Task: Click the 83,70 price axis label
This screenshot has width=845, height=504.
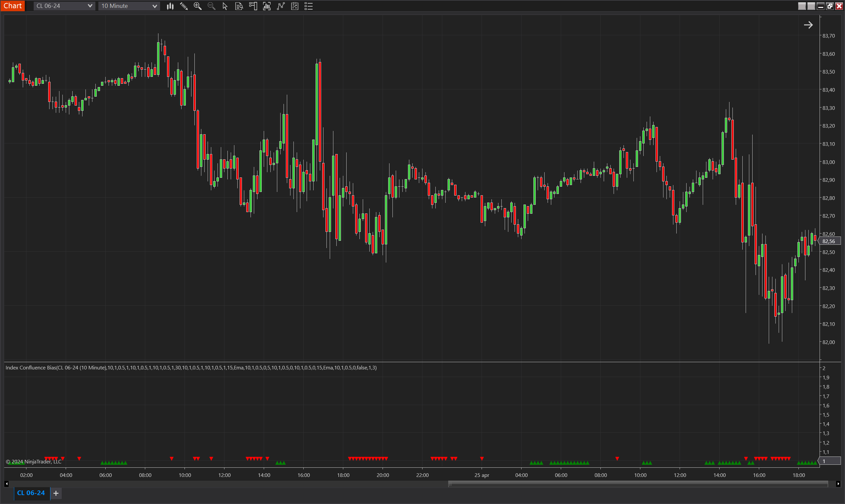Action: click(x=828, y=36)
